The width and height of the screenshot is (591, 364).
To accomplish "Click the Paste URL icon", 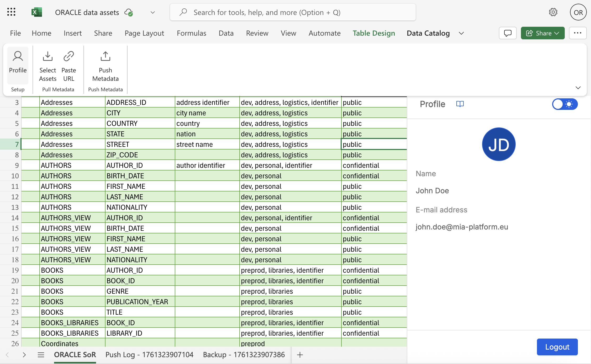I will [68, 56].
